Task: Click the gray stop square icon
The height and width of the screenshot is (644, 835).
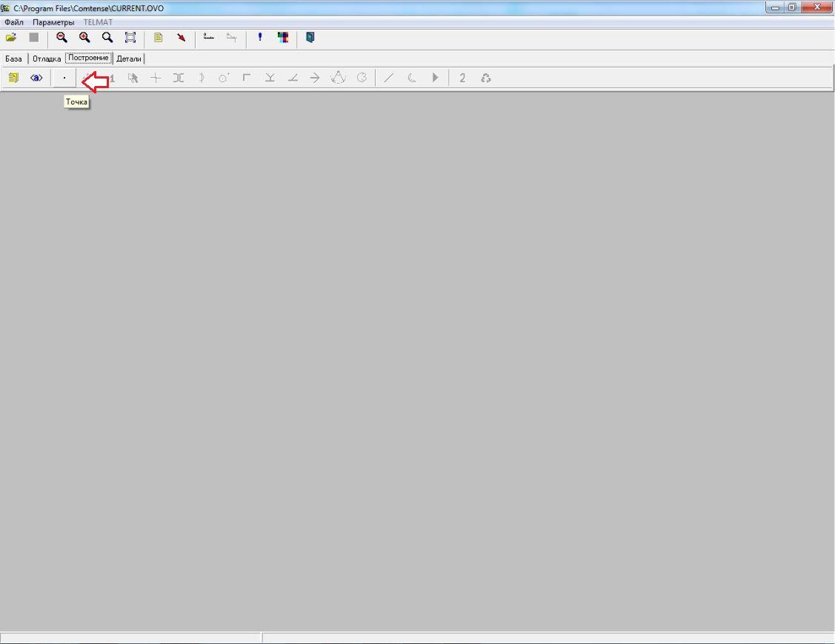Action: (34, 38)
